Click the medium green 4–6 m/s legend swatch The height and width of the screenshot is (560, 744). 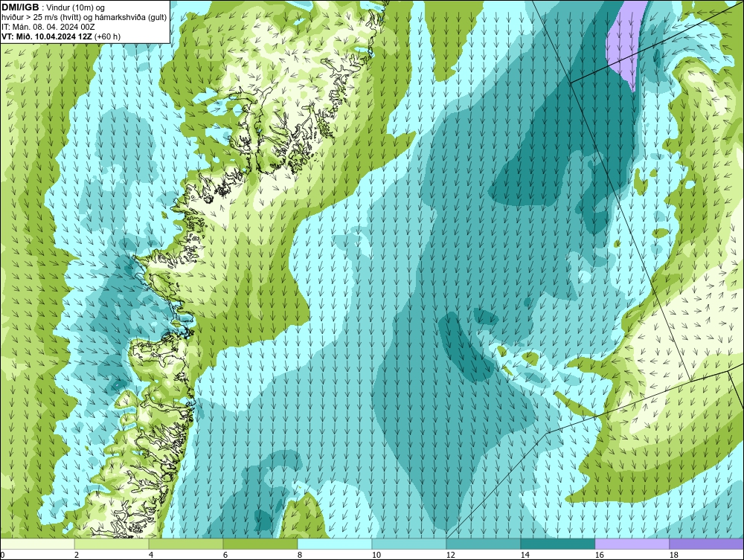tap(186, 544)
